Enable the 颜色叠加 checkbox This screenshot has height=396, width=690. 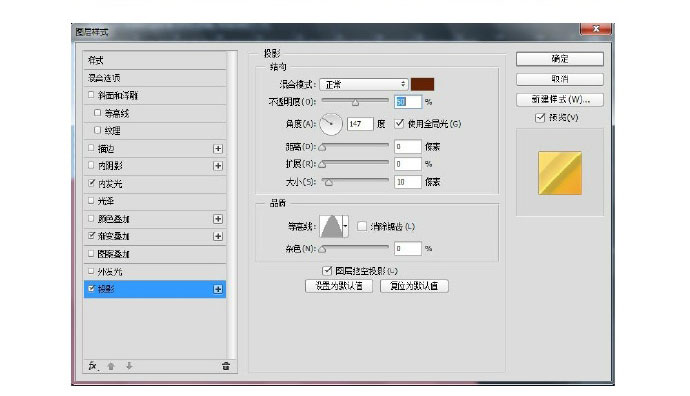[x=91, y=218]
